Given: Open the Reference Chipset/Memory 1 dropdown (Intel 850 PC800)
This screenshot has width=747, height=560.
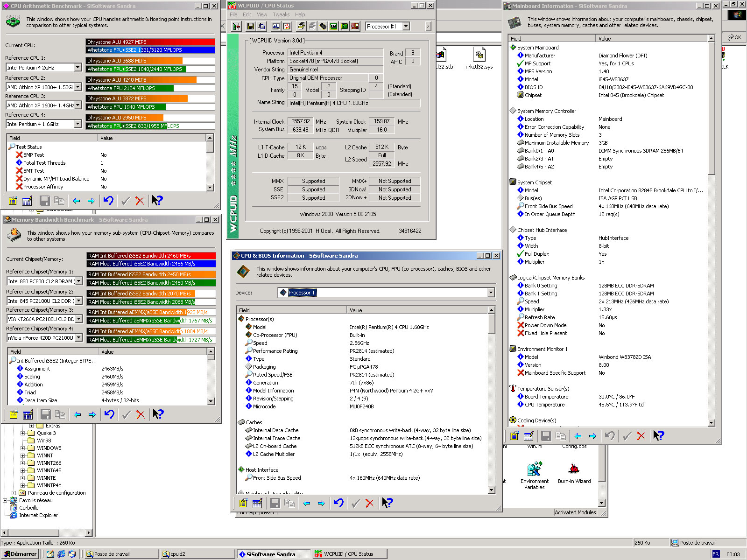Looking at the screenshot, I should pyautogui.click(x=78, y=281).
